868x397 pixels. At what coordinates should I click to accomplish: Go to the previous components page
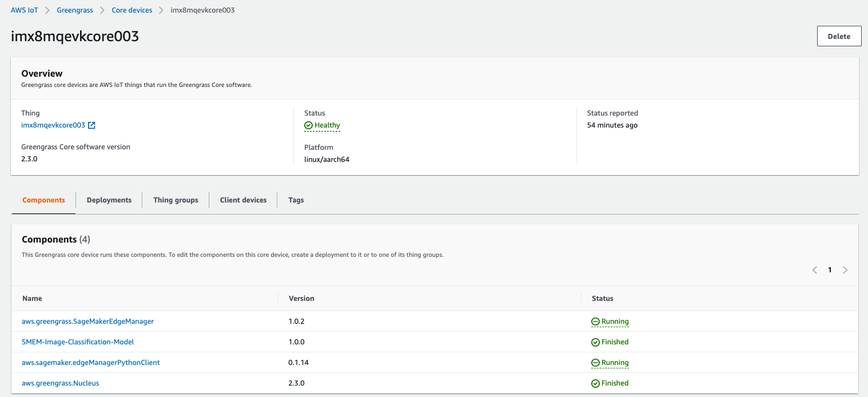pyautogui.click(x=815, y=270)
